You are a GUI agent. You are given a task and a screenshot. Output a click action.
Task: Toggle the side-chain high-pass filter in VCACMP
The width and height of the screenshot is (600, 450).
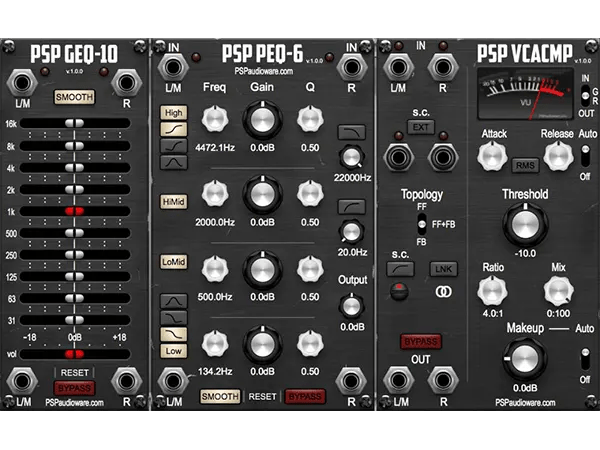pos(400,269)
